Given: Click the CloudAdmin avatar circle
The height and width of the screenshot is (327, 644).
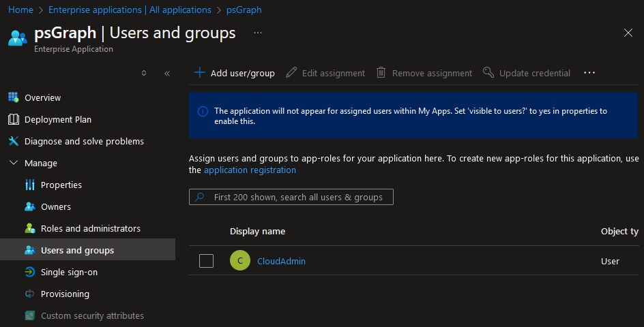Looking at the screenshot, I should click(x=240, y=260).
